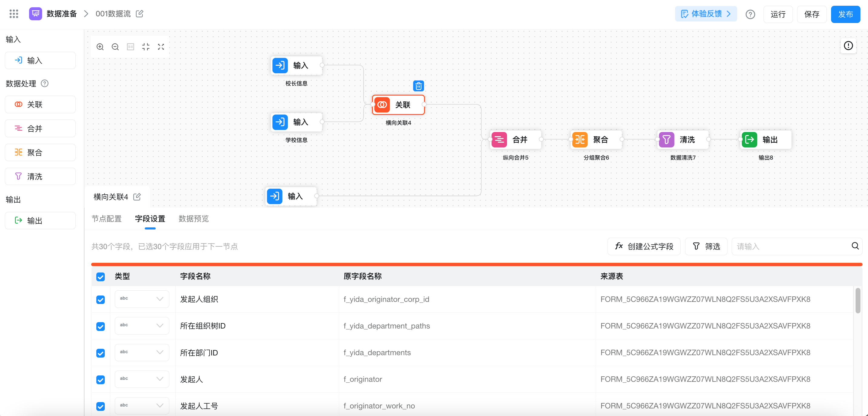
Task: Uncheck the 所在部门ID field checkbox
Action: 101,353
